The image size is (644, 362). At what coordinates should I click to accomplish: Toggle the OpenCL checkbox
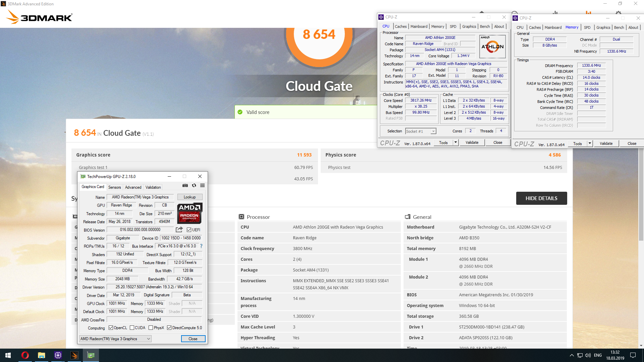[111, 328]
